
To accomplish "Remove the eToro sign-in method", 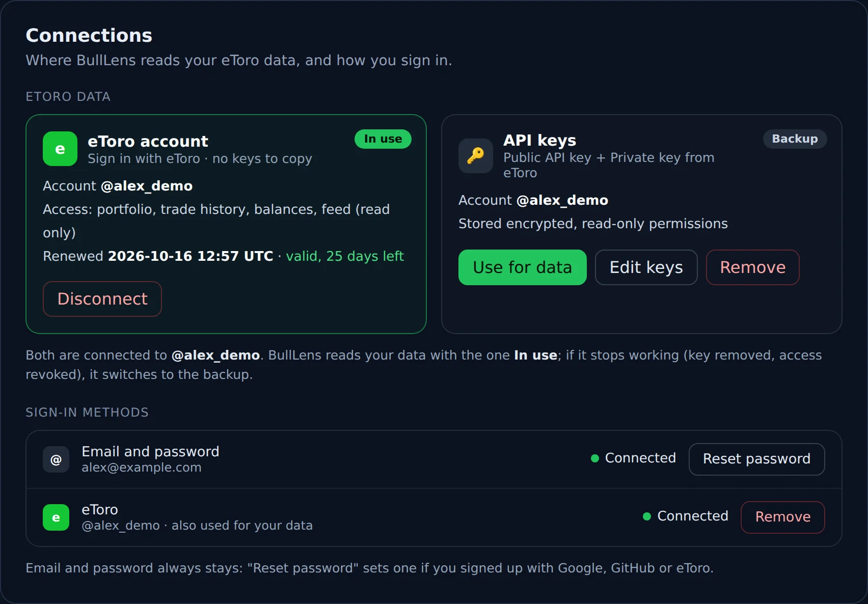I will 783,517.
